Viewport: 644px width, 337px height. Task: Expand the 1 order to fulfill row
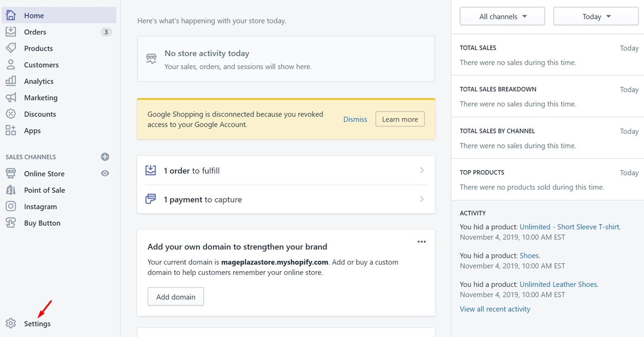(286, 171)
